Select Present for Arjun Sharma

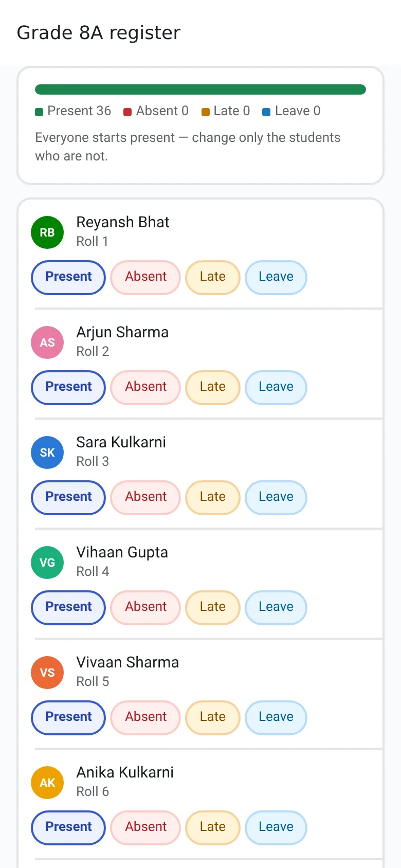pos(68,387)
